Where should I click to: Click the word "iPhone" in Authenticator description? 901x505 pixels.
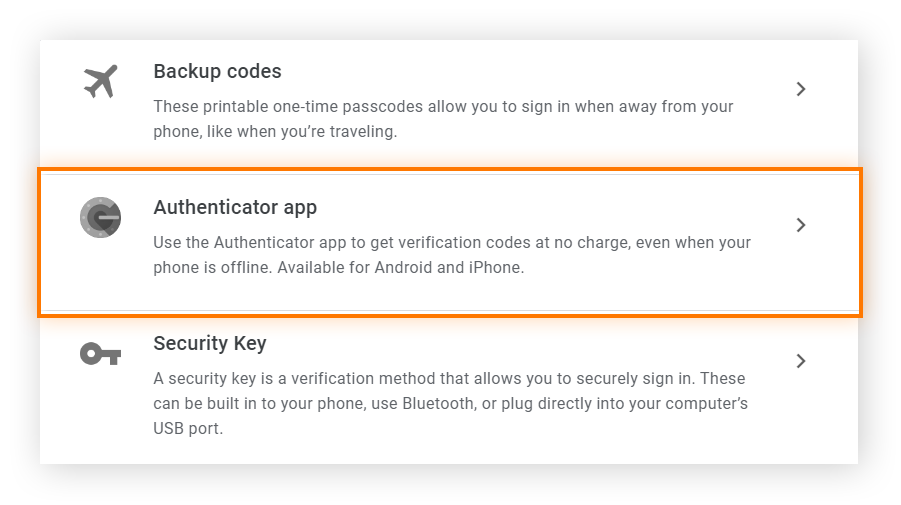pyautogui.click(x=496, y=268)
